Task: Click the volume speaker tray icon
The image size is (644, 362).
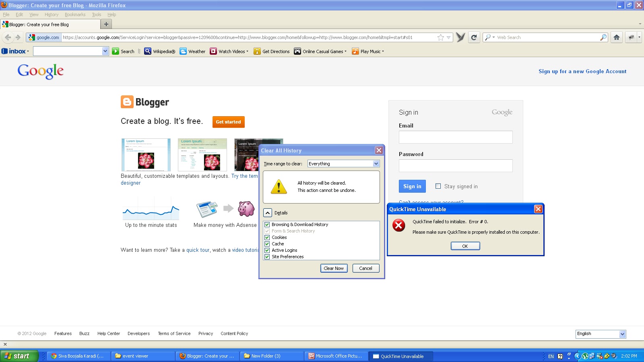Action: 614,356
